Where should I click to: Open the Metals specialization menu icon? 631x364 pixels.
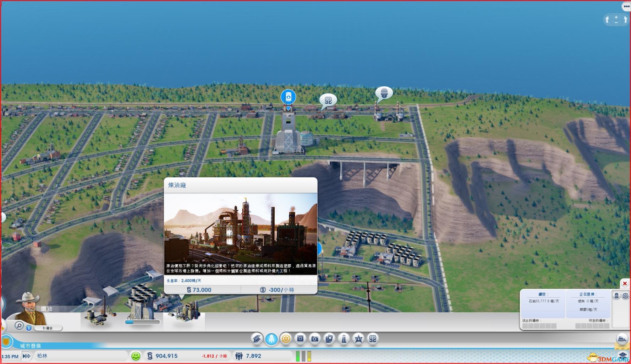coord(257,339)
